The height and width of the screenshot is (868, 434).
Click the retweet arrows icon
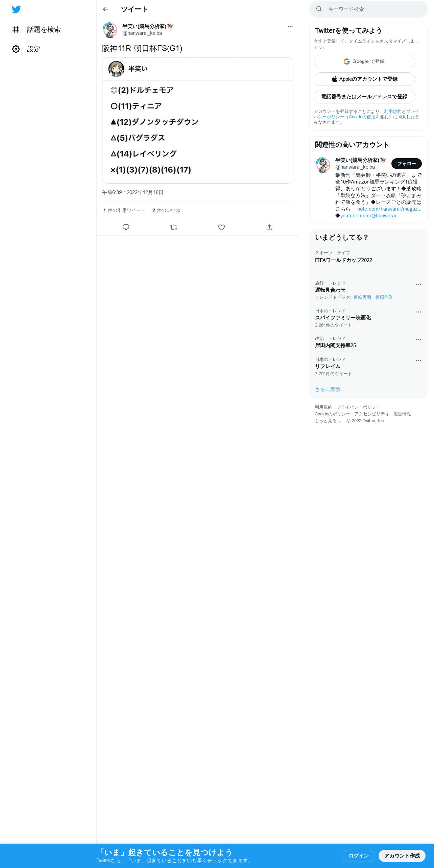coord(174,227)
